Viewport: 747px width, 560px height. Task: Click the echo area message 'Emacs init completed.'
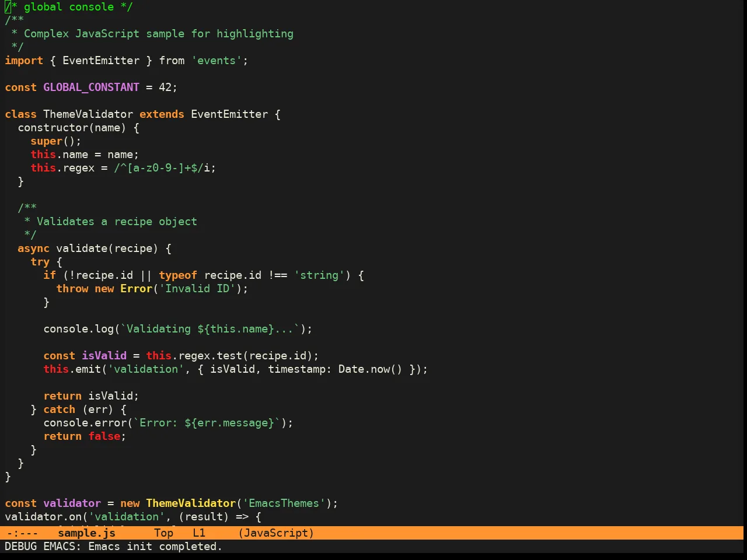[155, 547]
